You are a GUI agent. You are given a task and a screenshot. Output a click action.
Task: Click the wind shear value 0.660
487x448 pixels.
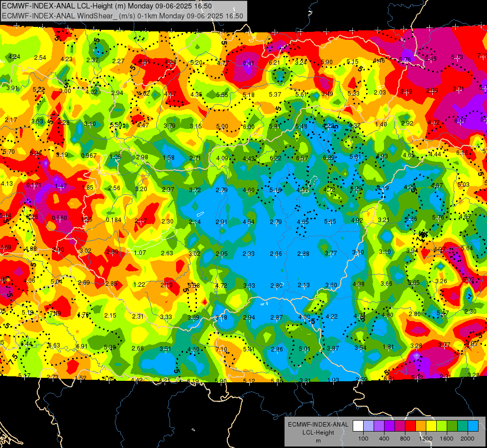59,218
